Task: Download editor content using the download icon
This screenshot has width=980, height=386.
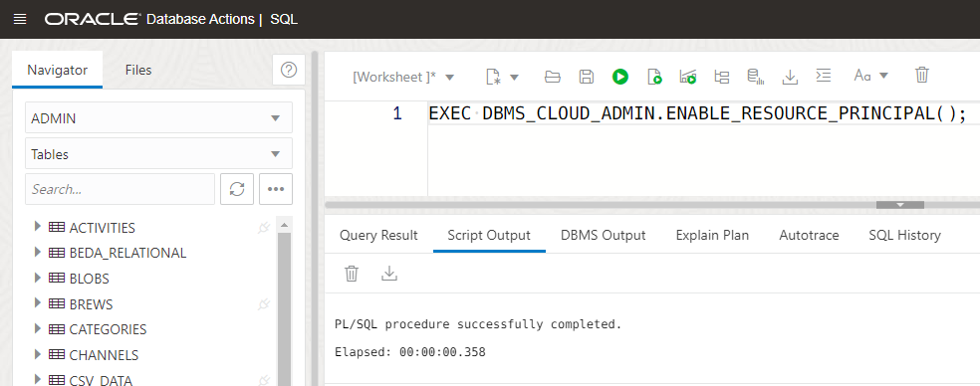Action: tap(790, 77)
